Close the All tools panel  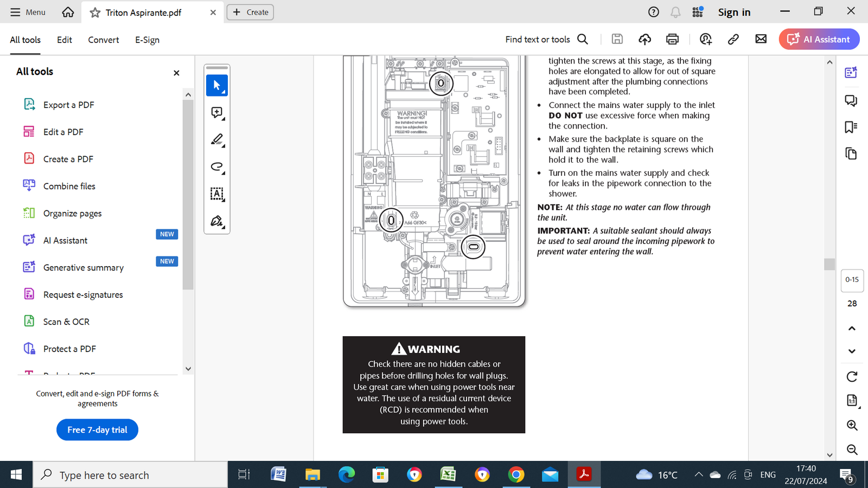(x=176, y=73)
